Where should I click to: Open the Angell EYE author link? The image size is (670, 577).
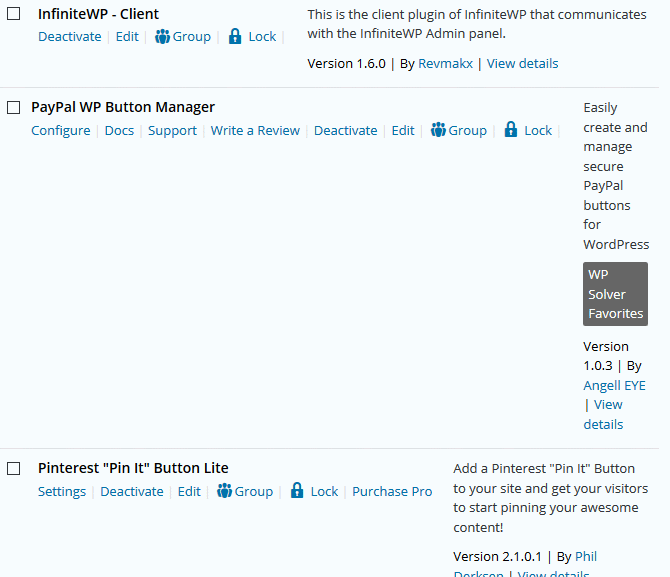click(614, 386)
